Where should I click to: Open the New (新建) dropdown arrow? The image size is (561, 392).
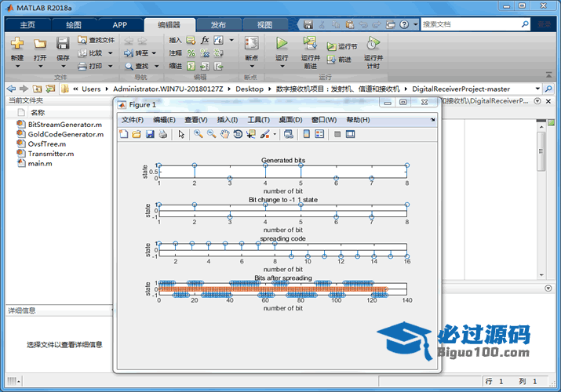pos(17,66)
